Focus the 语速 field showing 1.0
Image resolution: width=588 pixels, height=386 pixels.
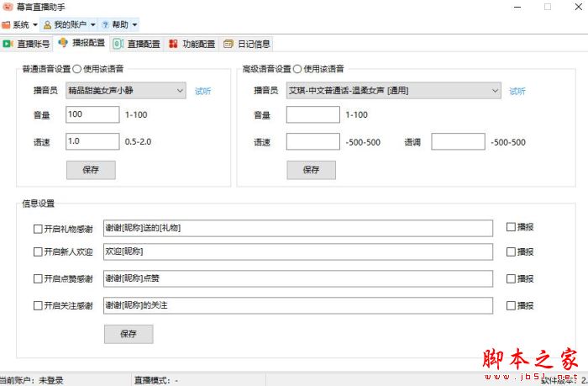click(x=92, y=141)
